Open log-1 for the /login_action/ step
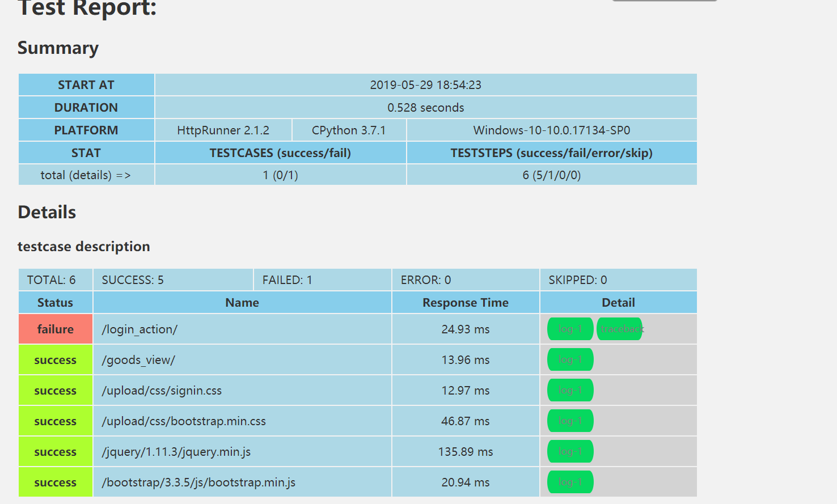Screen dimensions: 837x504 [x=570, y=329]
